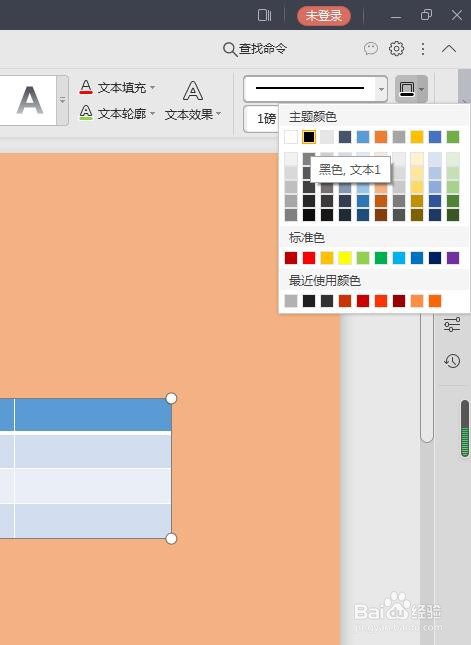Open the 文本轮廓 dropdown arrow
Viewport: 471px width, 645px height.
click(x=152, y=113)
